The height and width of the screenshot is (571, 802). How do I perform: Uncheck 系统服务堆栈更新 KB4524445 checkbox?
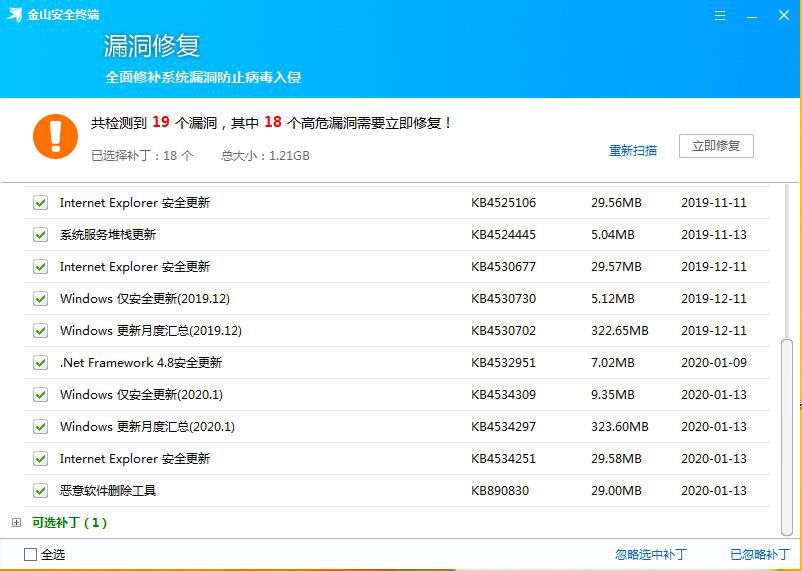coord(40,235)
